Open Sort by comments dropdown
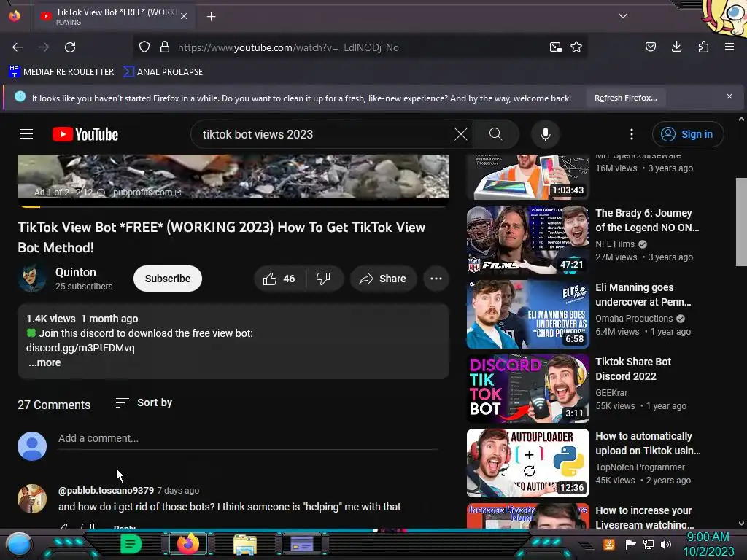The width and height of the screenshot is (747, 560). 144,402
